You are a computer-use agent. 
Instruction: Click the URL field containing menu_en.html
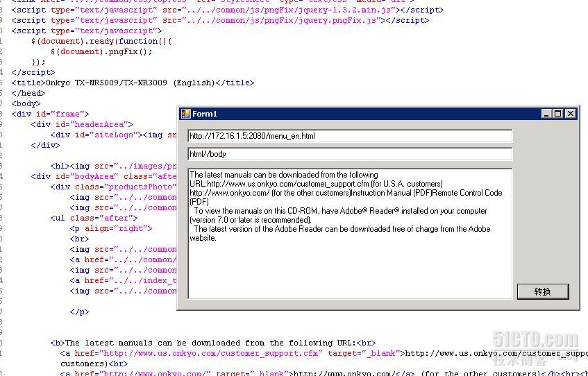coord(350,136)
